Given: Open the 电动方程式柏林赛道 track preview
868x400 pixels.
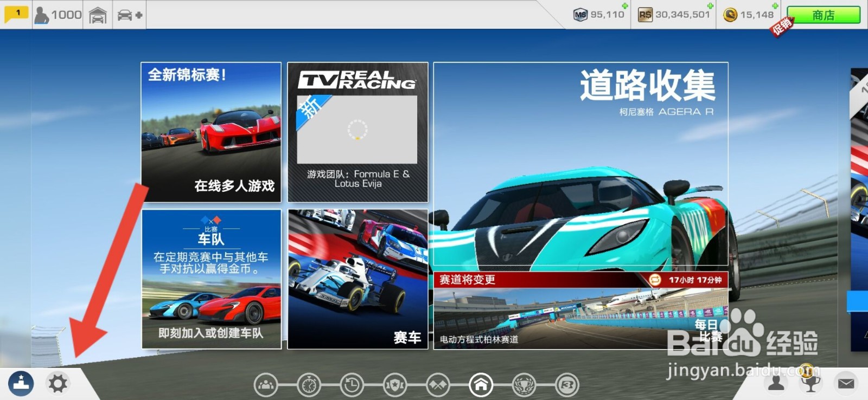Looking at the screenshot, I should point(580,318).
